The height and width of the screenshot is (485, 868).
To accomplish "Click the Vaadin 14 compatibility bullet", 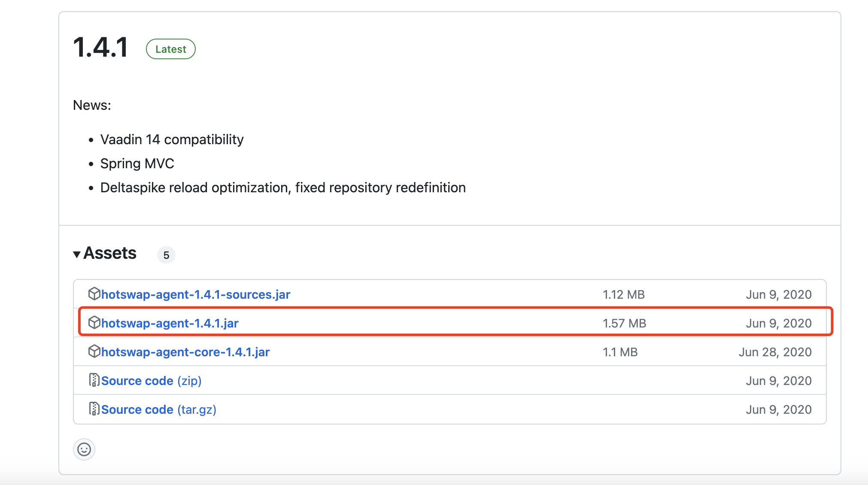I will (172, 139).
